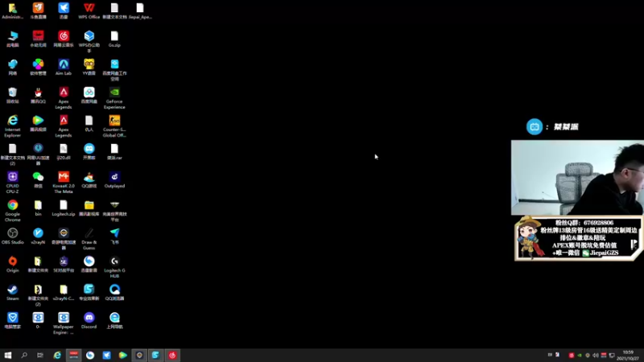
Task: Select the Steam desktop shortcut
Action: [x=13, y=293]
